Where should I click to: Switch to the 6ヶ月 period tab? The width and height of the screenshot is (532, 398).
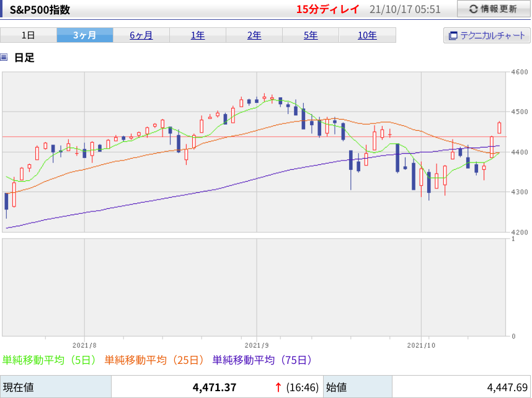[141, 35]
